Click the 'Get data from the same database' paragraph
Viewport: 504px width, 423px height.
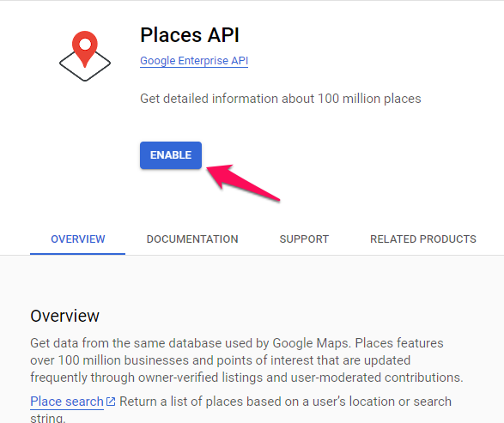coord(246,360)
